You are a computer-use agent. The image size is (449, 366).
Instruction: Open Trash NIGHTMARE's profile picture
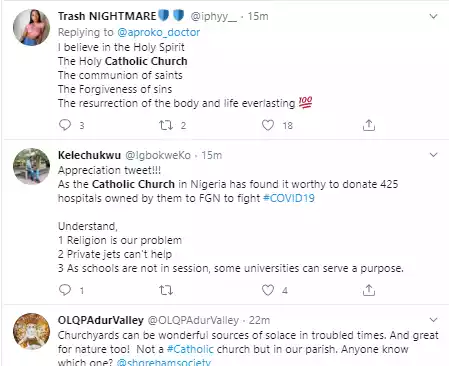tap(31, 27)
